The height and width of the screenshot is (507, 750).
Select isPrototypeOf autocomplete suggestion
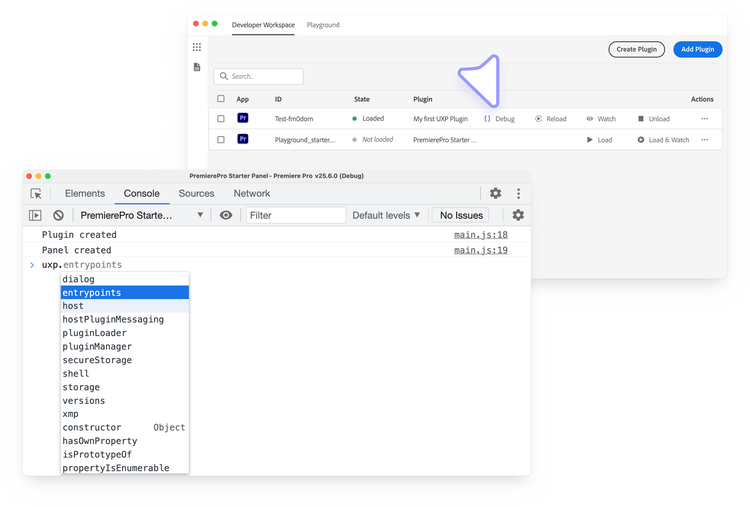125,454
